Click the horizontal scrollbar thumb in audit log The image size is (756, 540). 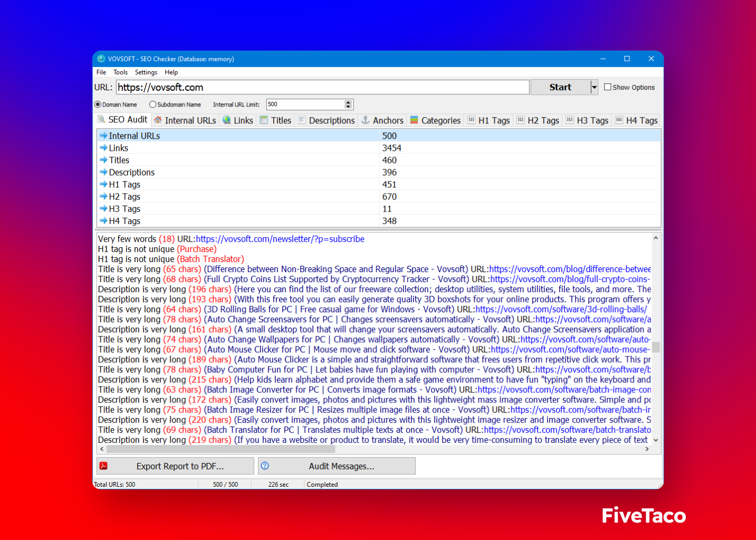[221, 449]
